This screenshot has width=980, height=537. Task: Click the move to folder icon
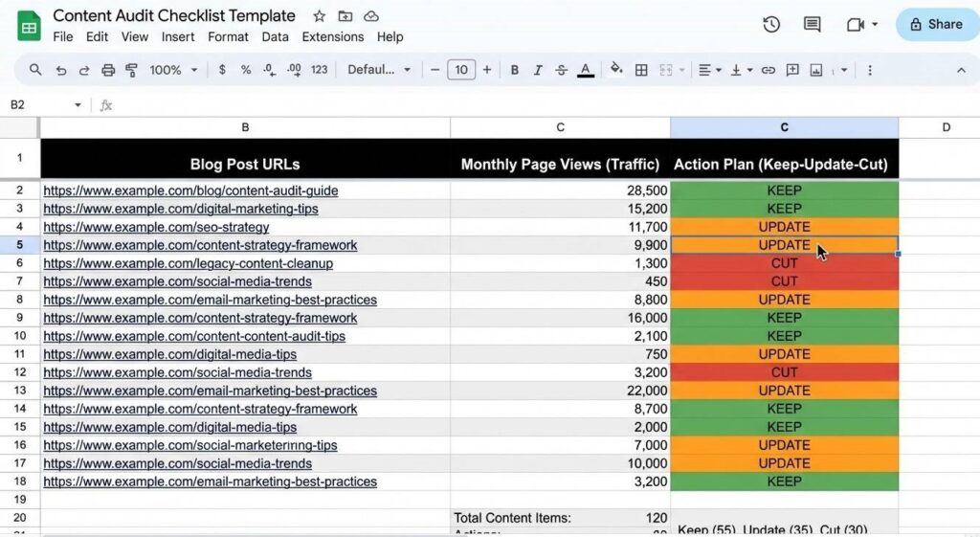[x=345, y=16]
